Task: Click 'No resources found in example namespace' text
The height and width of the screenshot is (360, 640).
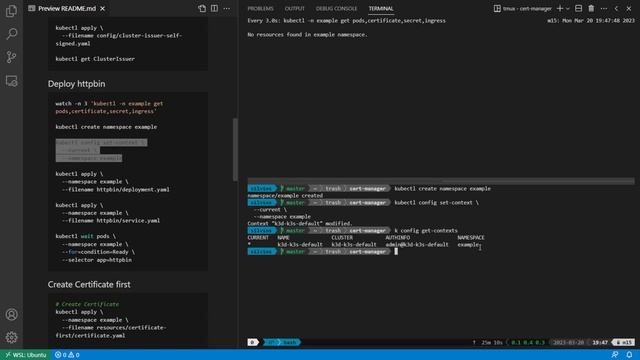Action: [x=307, y=35]
